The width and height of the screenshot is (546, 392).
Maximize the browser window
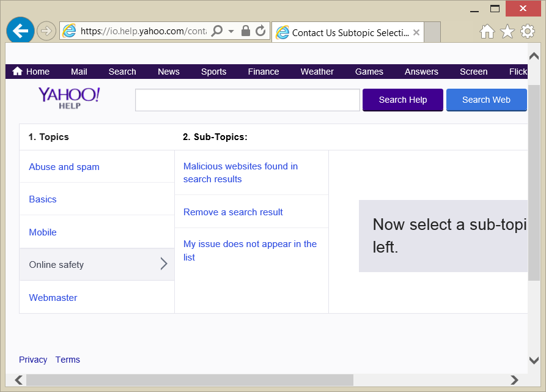pos(495,9)
